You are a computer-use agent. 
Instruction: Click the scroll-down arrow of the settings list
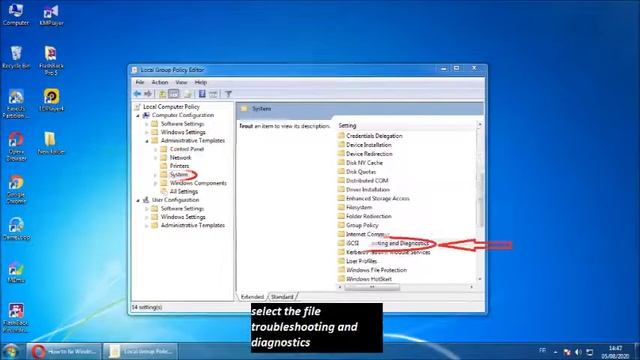click(x=480, y=279)
